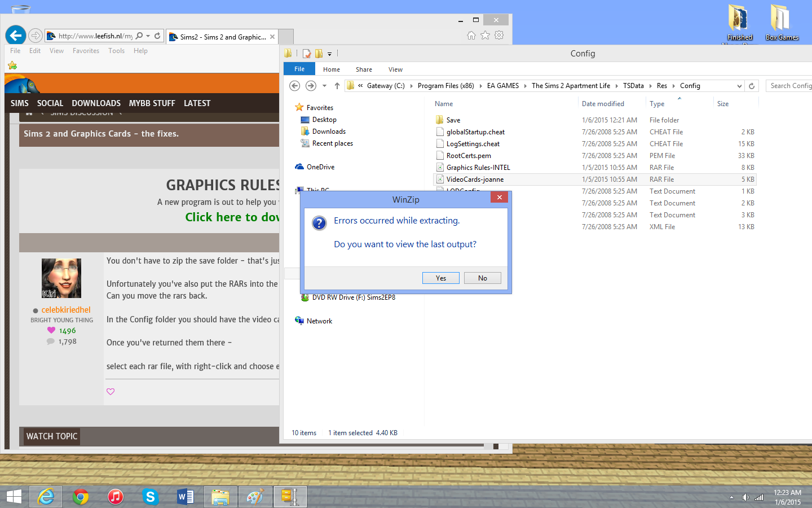
Task: Expand the Quick Access Toolbar customize arrow
Action: click(x=330, y=54)
